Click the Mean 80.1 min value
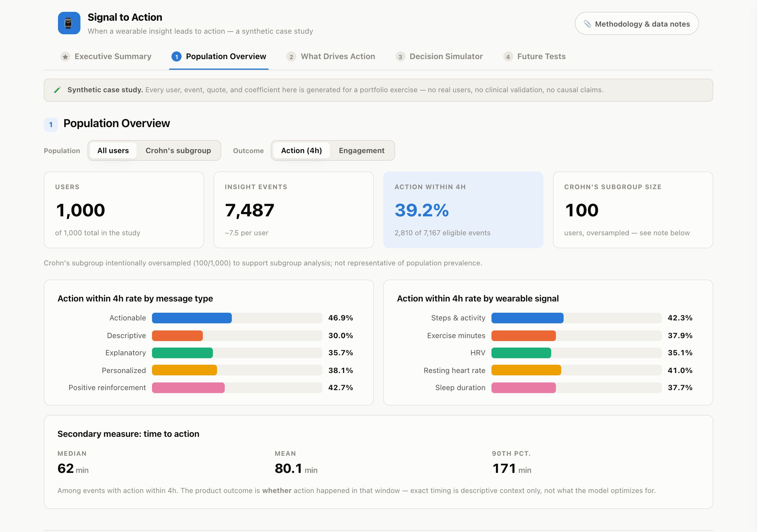 point(296,469)
